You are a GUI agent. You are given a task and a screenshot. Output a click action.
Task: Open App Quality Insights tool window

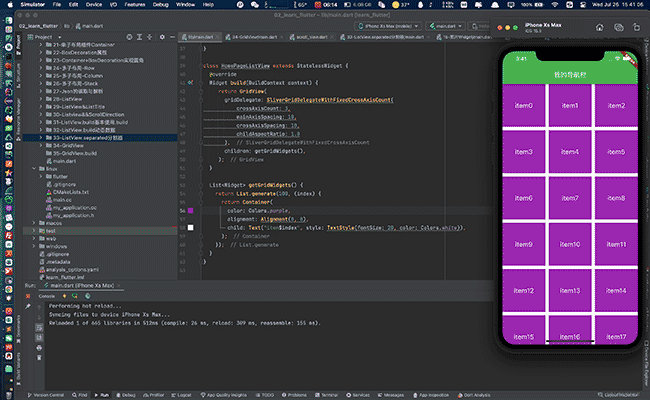click(224, 395)
